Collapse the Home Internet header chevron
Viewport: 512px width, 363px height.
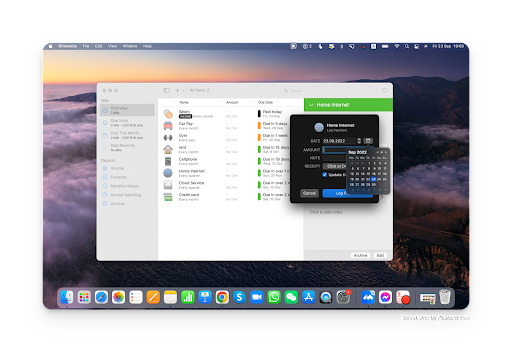point(311,105)
